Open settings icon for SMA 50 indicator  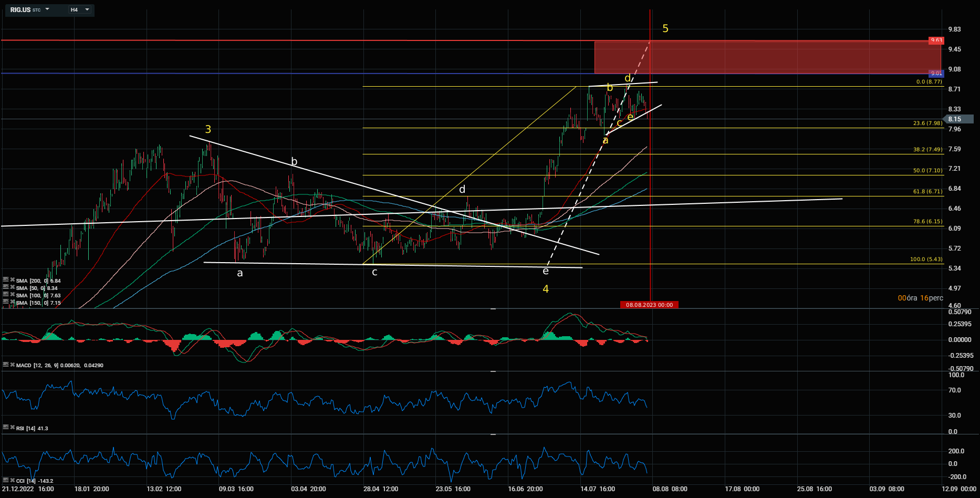[x=5, y=287]
